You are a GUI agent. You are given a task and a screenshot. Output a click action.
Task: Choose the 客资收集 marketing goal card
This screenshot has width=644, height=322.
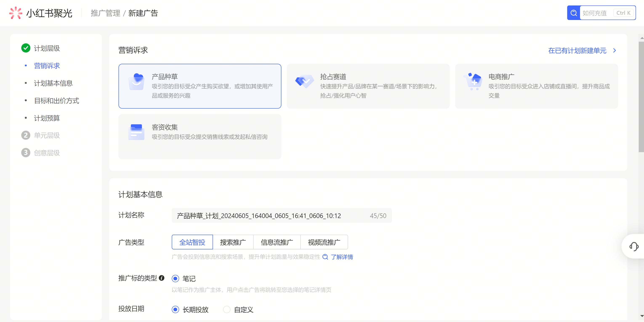[x=200, y=136]
